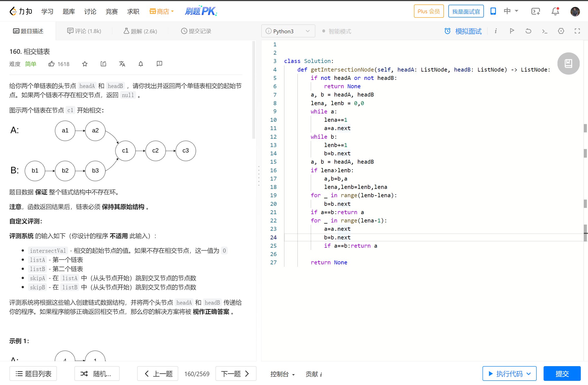Open the Python3 language dropdown
Viewport: 588px width, 385px height.
pos(288,31)
